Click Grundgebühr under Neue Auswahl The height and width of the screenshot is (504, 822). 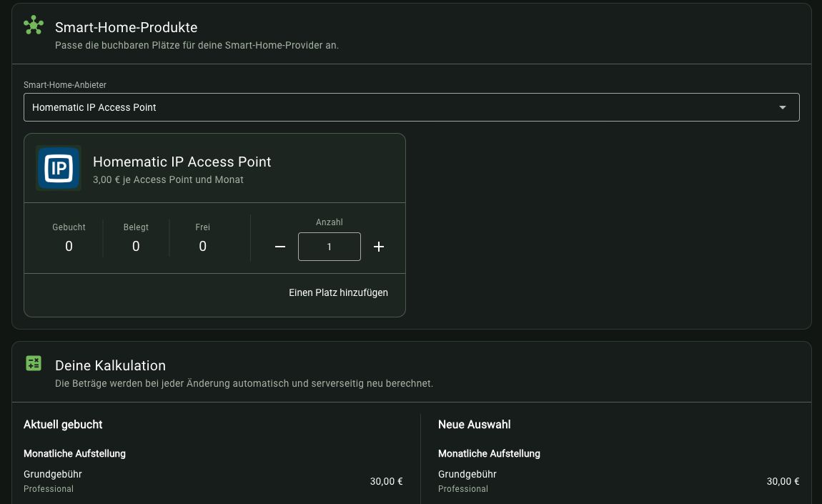[x=467, y=474]
